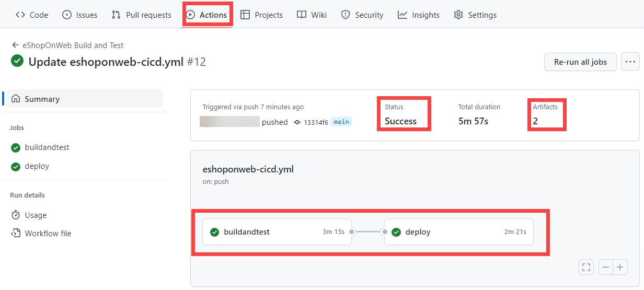Open the three-dot more options menu
Viewport: 644px width, 290px height.
pos(630,62)
